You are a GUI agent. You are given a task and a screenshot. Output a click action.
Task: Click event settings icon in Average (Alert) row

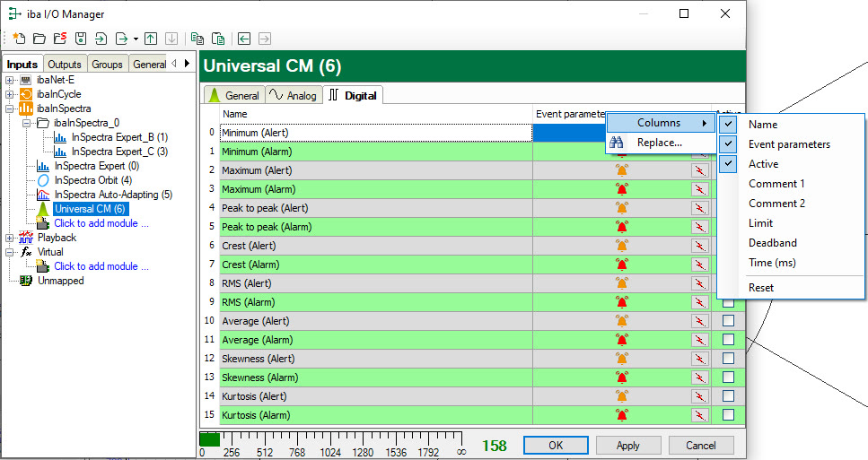(700, 321)
